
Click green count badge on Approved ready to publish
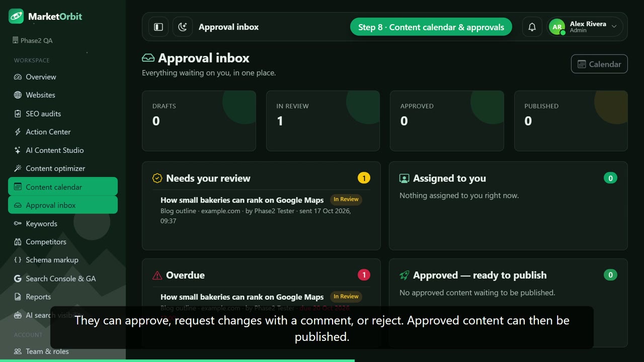[610, 275]
